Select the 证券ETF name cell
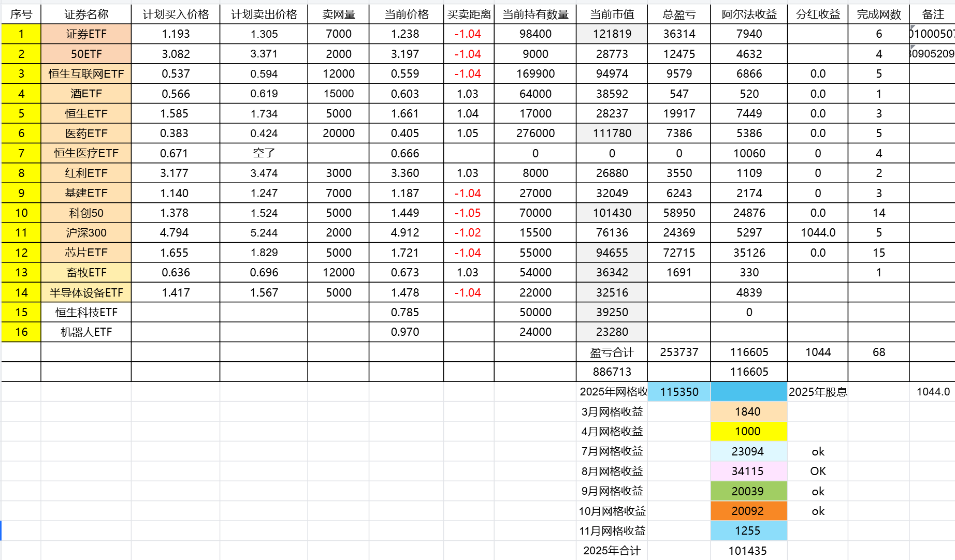 (86, 34)
